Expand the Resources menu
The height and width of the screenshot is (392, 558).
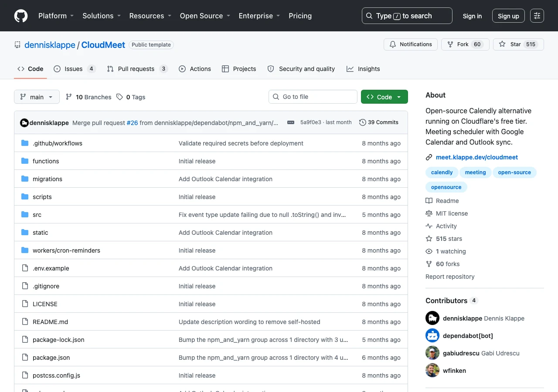coord(150,16)
